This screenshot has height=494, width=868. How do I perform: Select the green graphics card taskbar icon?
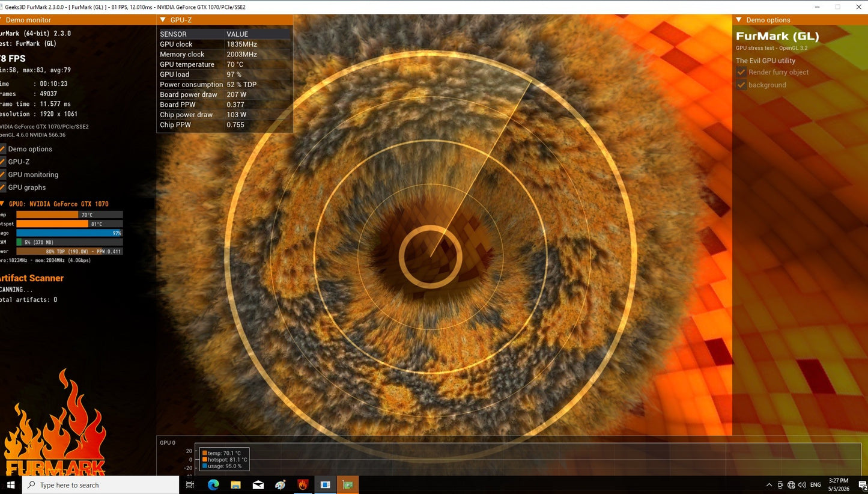click(347, 485)
